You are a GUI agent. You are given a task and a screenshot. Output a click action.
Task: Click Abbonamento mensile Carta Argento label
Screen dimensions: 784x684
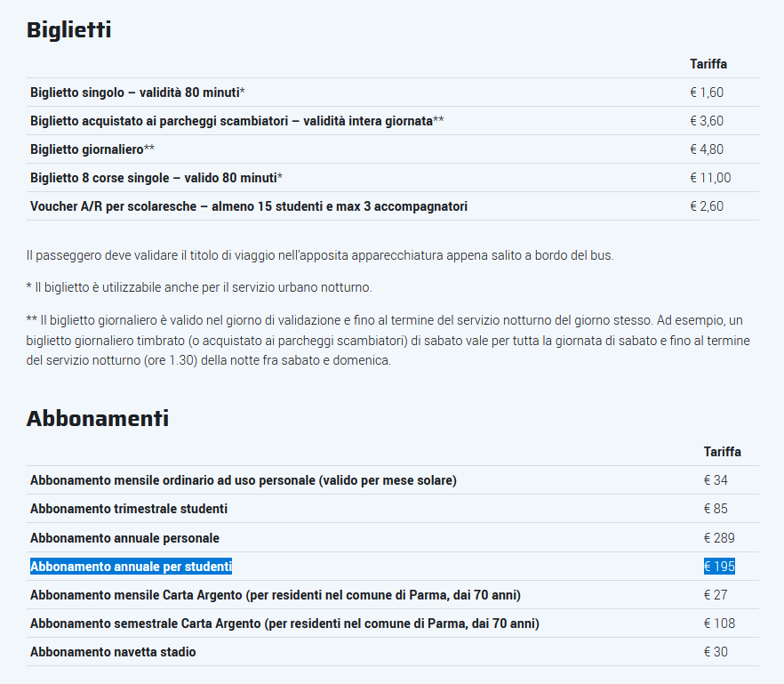coord(275,595)
